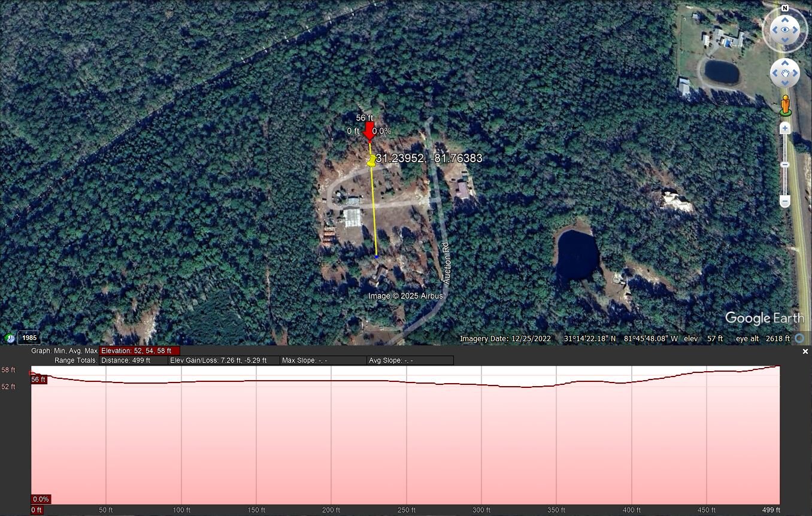Click the Avg Slope field
The image size is (812, 516).
(410, 360)
